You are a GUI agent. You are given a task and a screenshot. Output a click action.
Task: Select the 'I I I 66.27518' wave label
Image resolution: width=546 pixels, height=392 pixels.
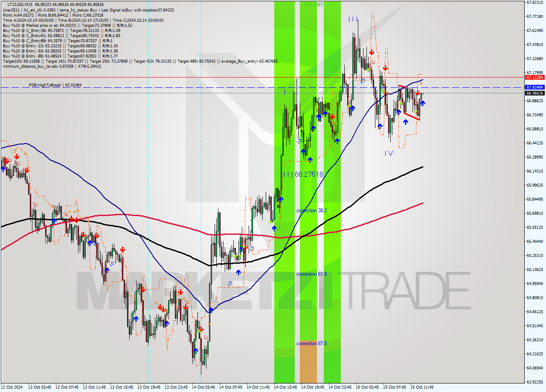(303, 174)
